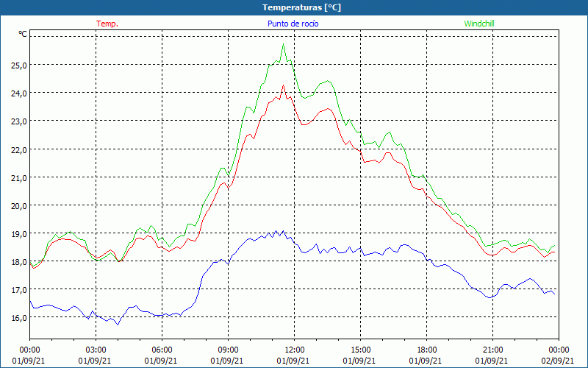588x368 pixels.
Task: Click the green Windchill curve peak near 11:30
Action: tap(283, 44)
